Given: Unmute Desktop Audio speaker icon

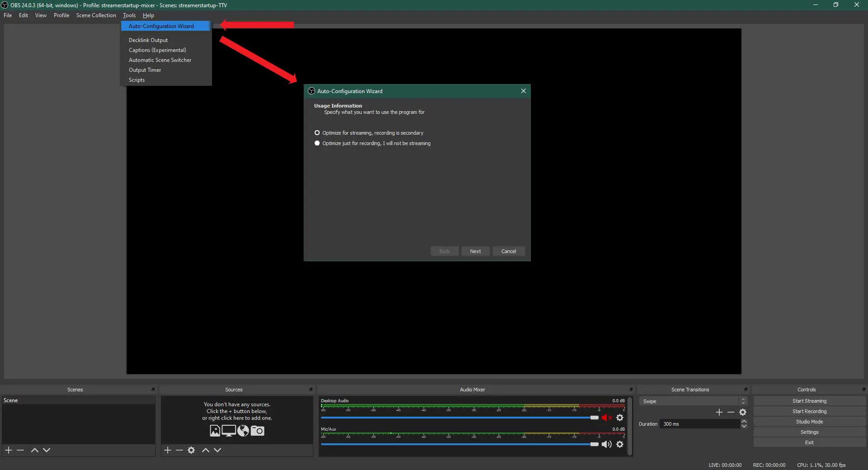Looking at the screenshot, I should point(606,418).
